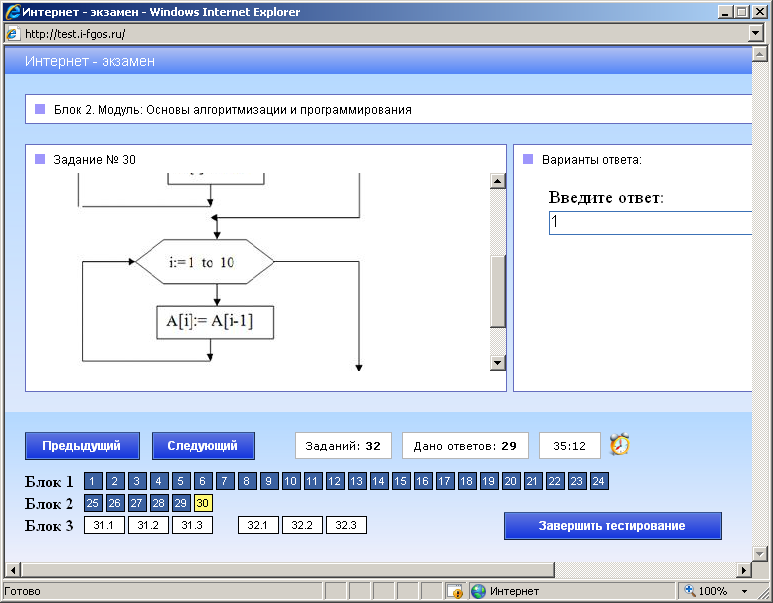Go to question 10 in Блок 1
The image size is (773, 603).
290,481
